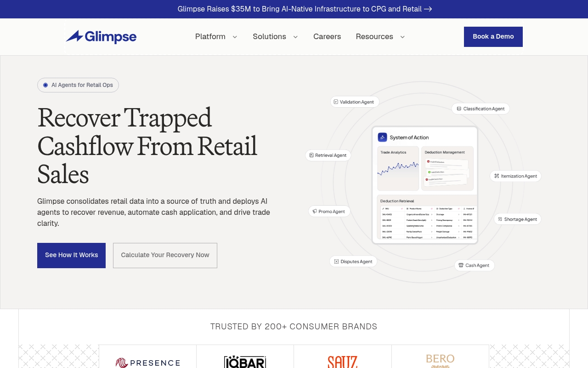Click the Classification Agent chip icon
This screenshot has height=368, width=588.
(459, 109)
